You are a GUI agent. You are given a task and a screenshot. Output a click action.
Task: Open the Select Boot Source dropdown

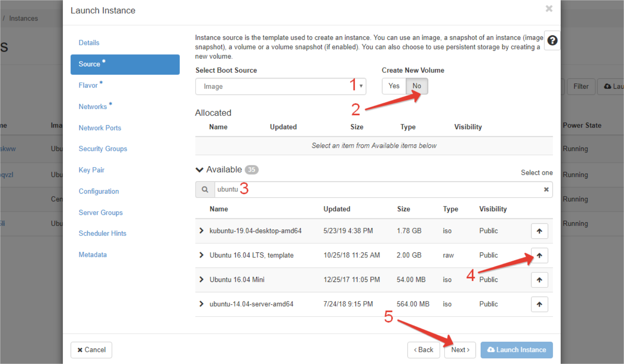coord(280,86)
